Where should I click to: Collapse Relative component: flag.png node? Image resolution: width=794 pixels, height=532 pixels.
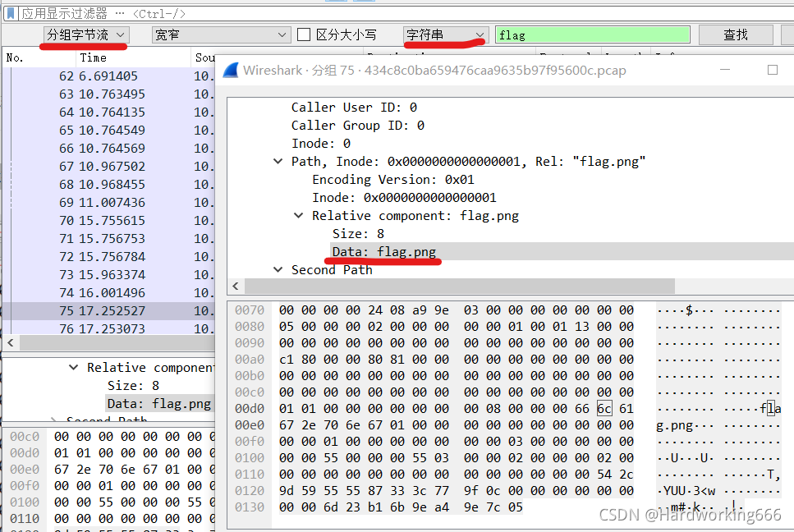coord(299,216)
